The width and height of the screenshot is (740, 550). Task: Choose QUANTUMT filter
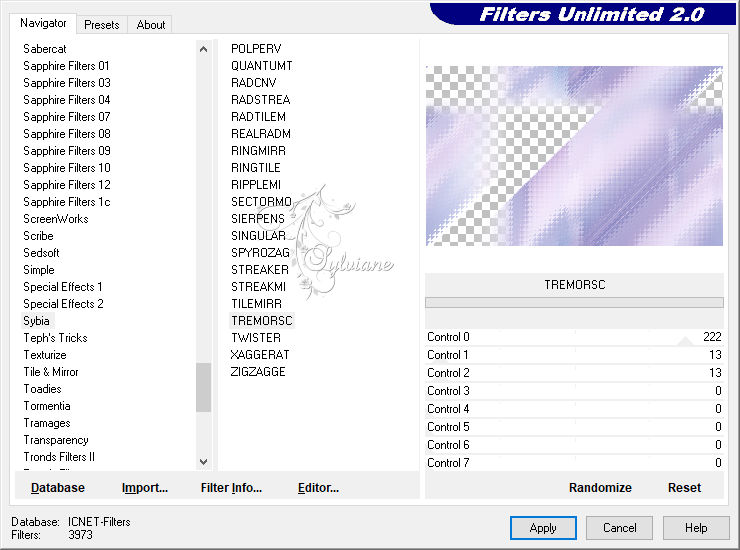(261, 66)
